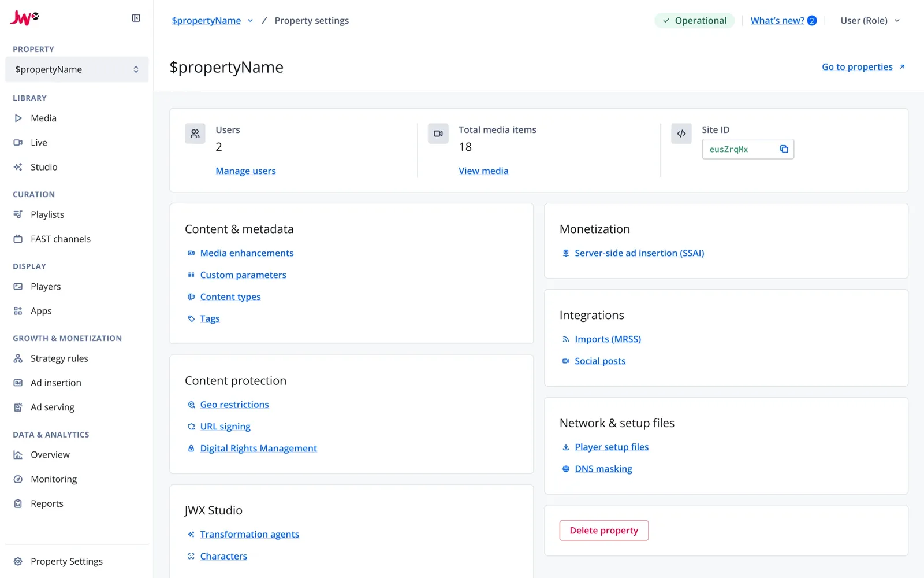Open the User (Role) account menu
The height and width of the screenshot is (578, 924).
870,21
